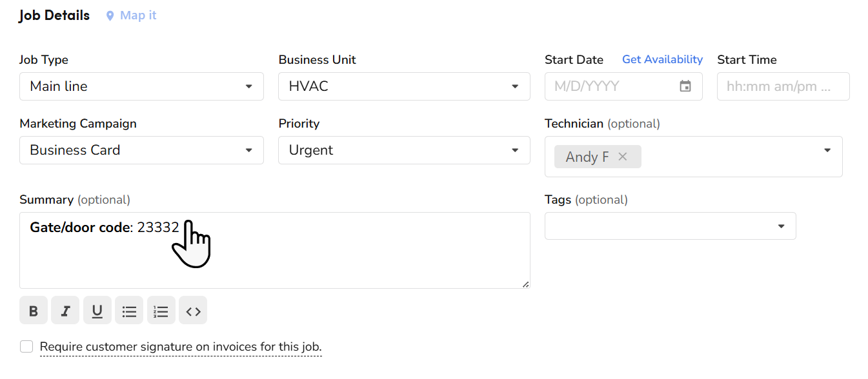Toggle the code view icon in the Summary toolbar
The height and width of the screenshot is (379, 868).
[193, 310]
